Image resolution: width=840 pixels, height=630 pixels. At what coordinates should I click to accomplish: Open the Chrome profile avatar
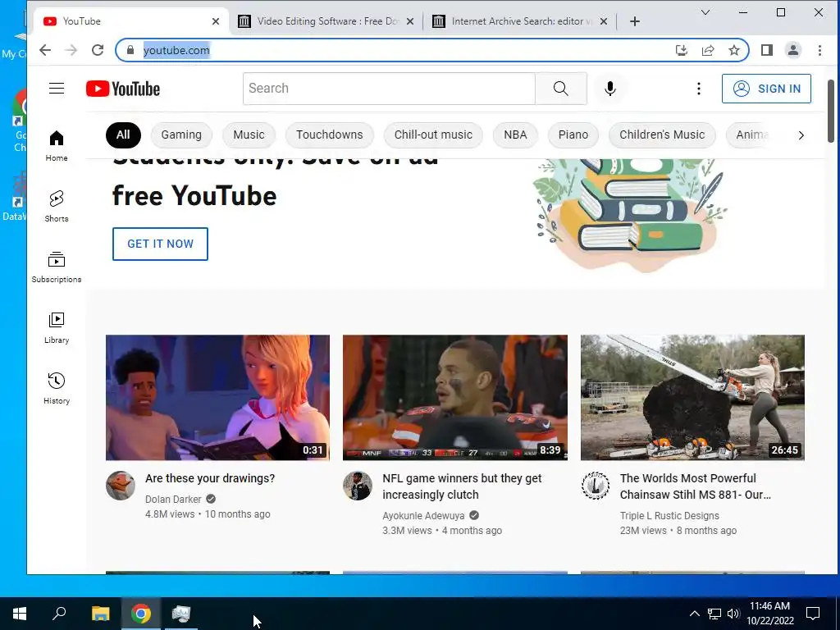(x=793, y=50)
